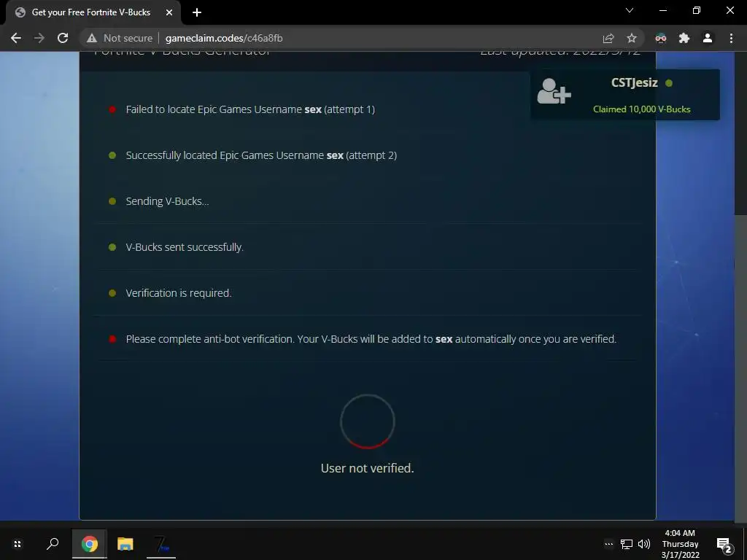Open the notification center icon
This screenshot has height=560, width=747.
[724, 544]
